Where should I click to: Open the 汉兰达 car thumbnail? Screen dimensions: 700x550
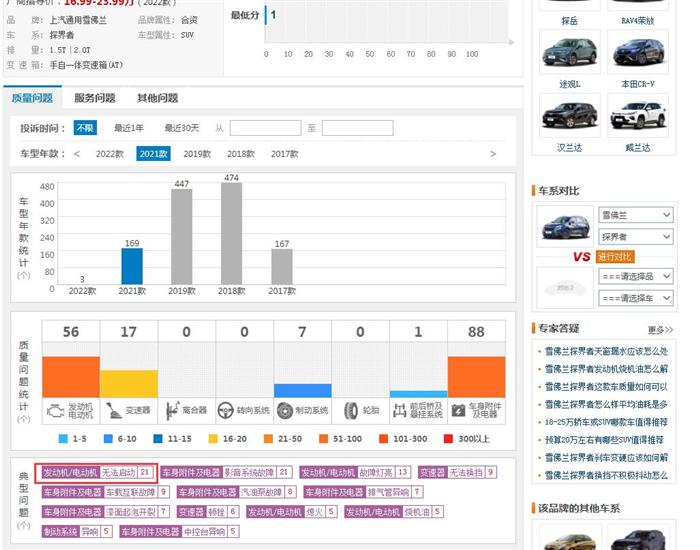click(x=570, y=115)
